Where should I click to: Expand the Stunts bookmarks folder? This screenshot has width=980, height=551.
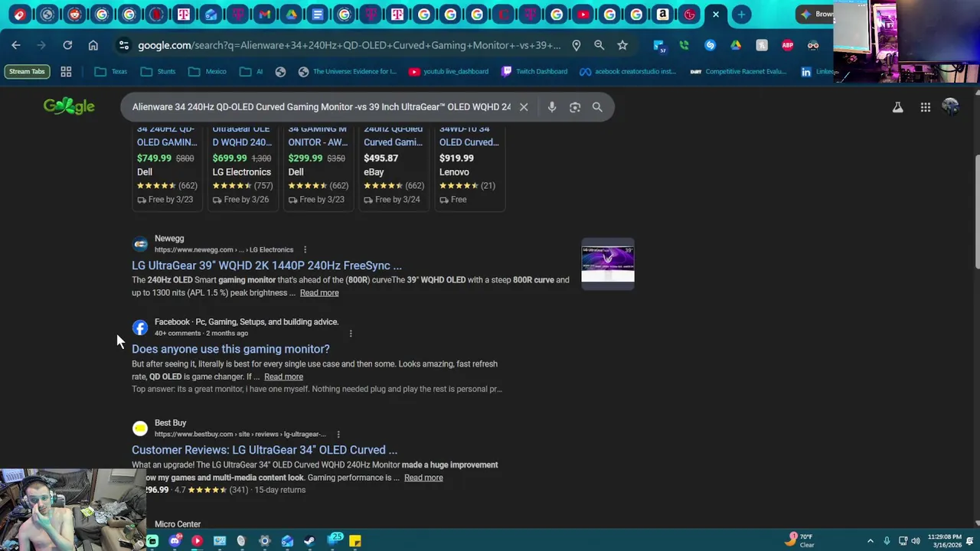(x=158, y=71)
